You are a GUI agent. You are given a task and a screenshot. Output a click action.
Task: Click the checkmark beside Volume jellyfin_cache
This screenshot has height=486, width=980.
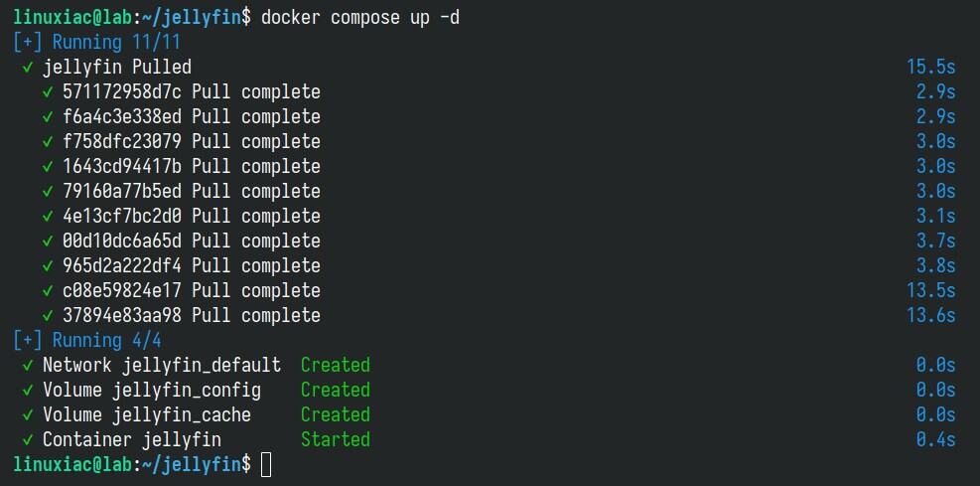pyautogui.click(x=27, y=415)
